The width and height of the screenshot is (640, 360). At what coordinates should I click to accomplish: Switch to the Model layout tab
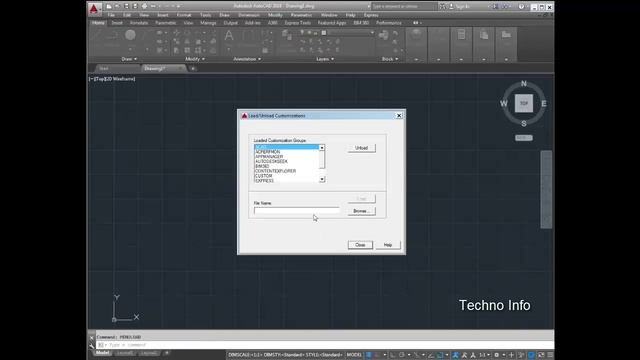pyautogui.click(x=102, y=353)
